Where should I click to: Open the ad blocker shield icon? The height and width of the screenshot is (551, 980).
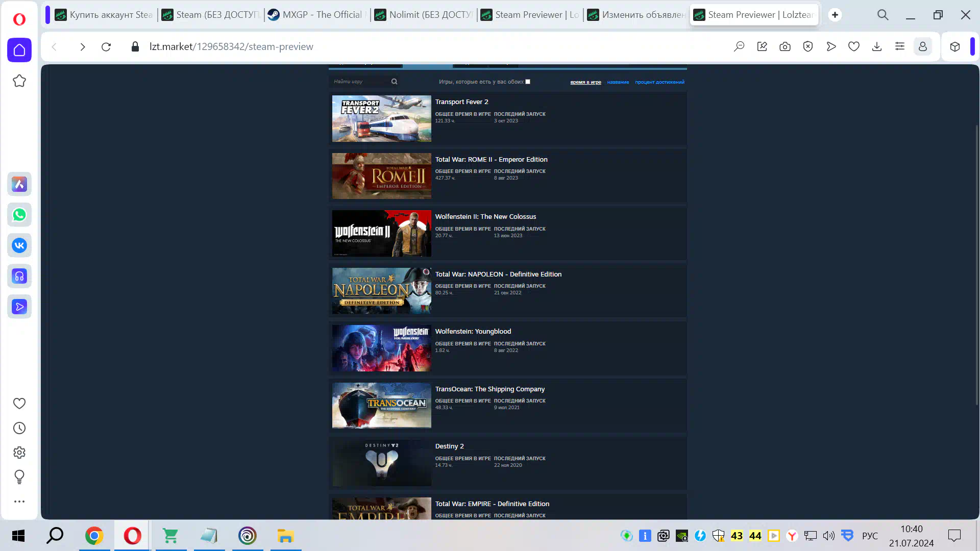tap(808, 47)
